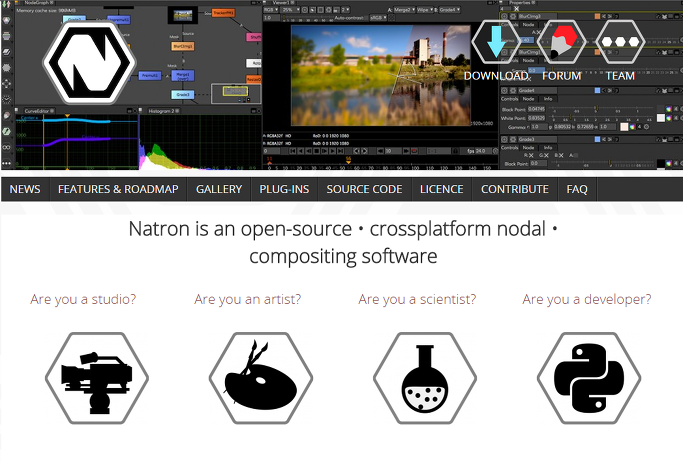Follow the 'Are you a studio?' link
The width and height of the screenshot is (683, 463).
coord(83,299)
